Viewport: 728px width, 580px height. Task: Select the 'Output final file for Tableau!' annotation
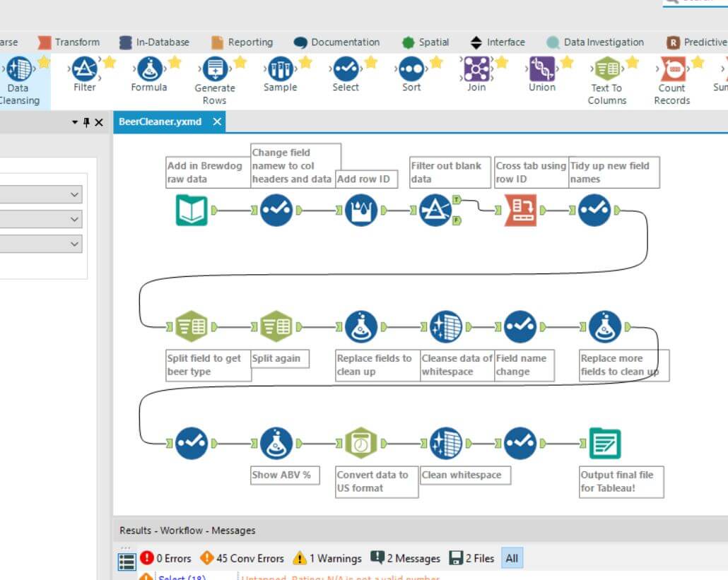[621, 482]
